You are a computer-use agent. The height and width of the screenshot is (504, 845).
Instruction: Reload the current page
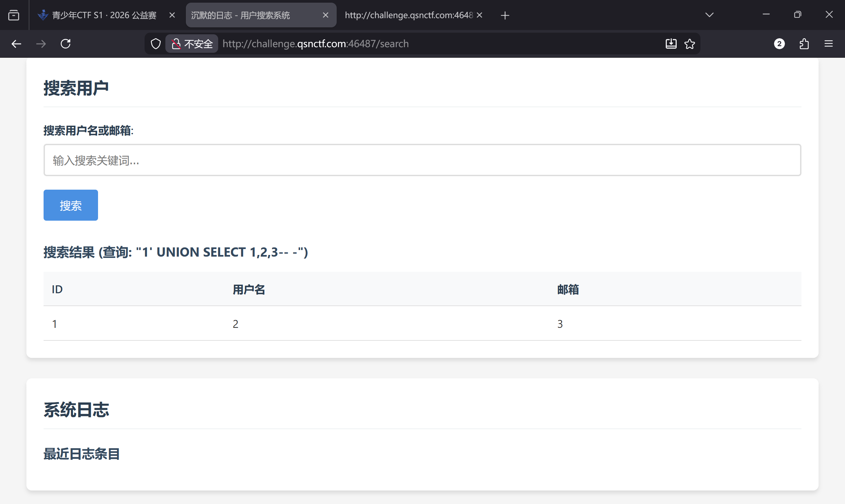click(x=66, y=44)
